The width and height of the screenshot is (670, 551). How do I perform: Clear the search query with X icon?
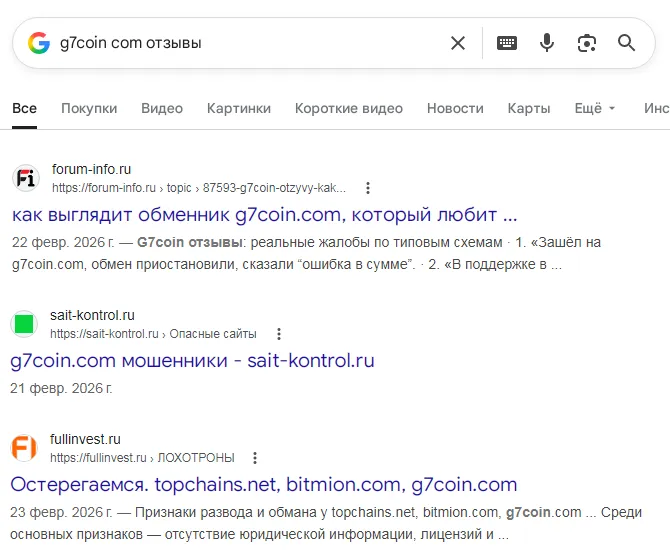(x=458, y=43)
